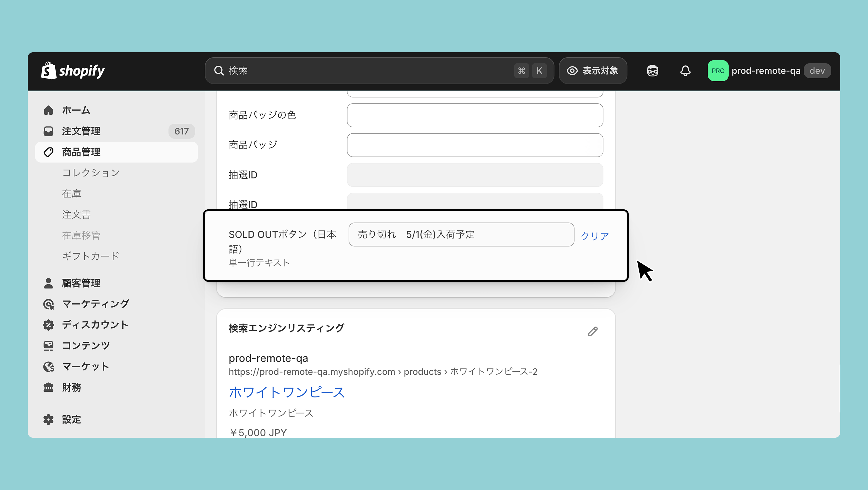This screenshot has height=490, width=868.
Task: Open the ギフトカード submenu item
Action: pos(91,256)
